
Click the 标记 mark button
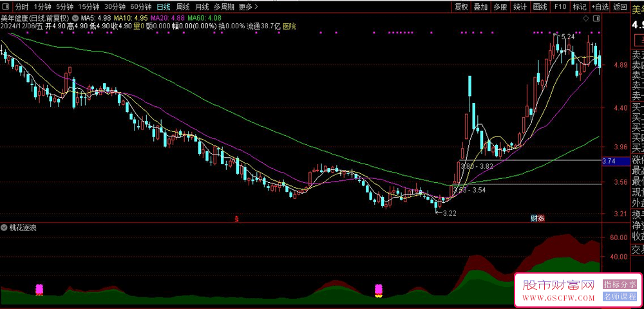pyautogui.click(x=580, y=6)
